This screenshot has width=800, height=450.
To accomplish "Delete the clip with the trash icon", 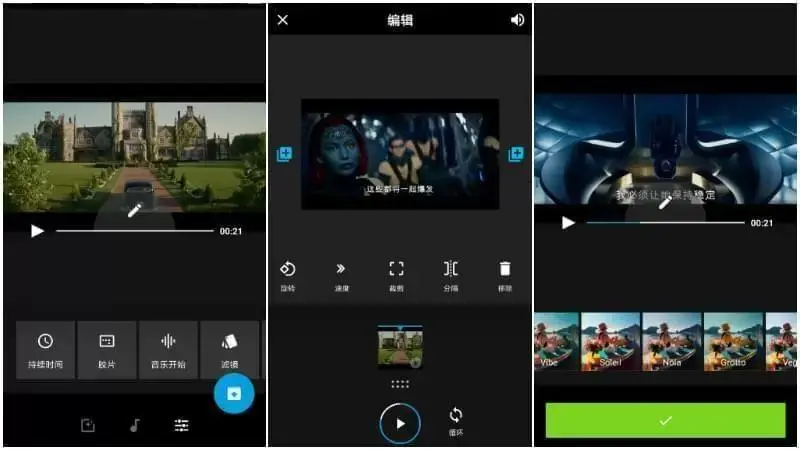I will pyautogui.click(x=505, y=276).
